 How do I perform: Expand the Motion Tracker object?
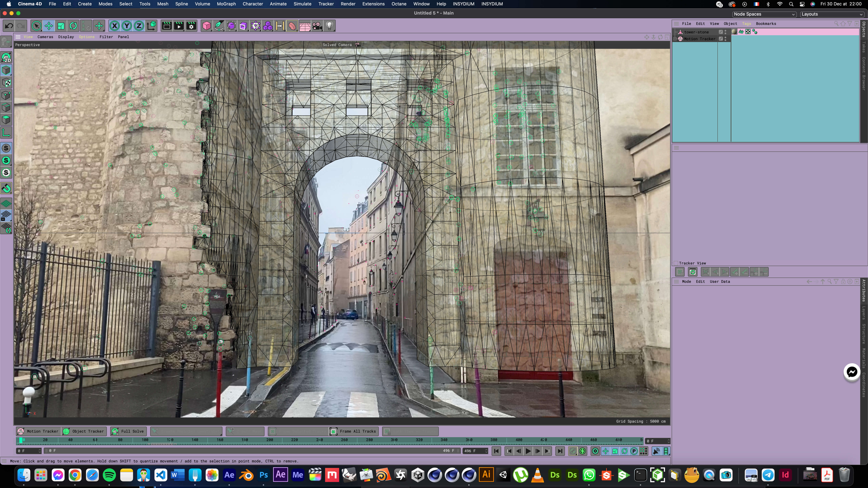675,39
